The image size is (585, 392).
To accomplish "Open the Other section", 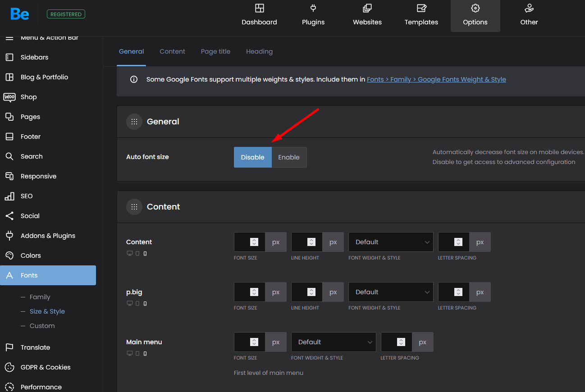I will pyautogui.click(x=529, y=16).
